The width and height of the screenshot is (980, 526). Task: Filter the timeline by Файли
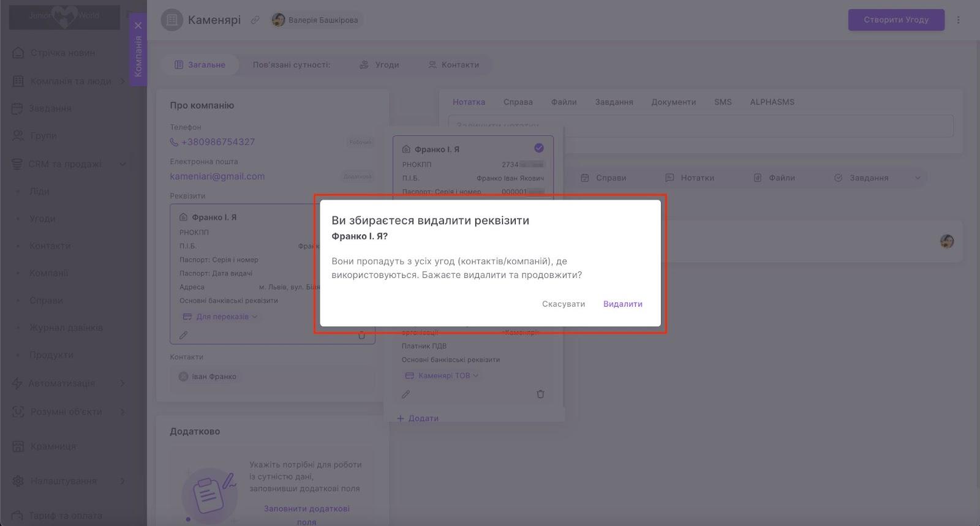point(774,178)
